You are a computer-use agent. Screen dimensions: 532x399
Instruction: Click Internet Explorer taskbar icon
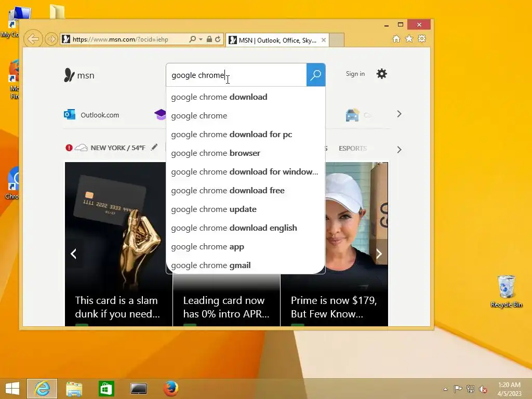[42, 389]
